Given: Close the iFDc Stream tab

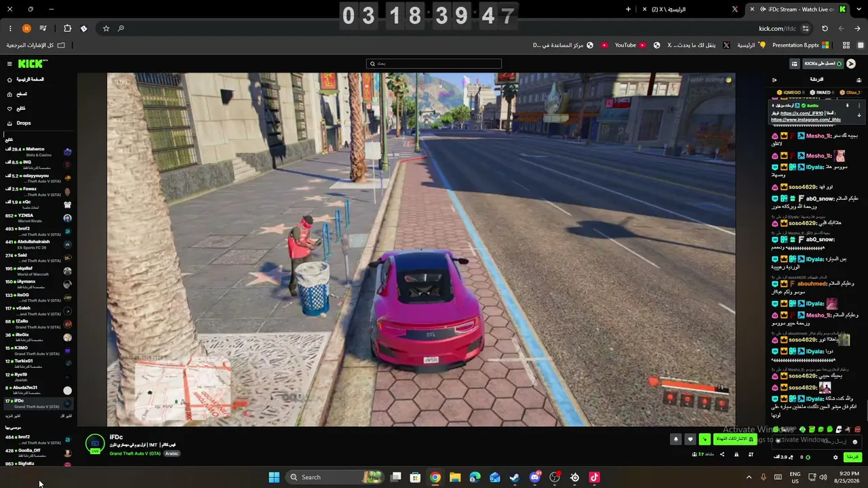Looking at the screenshot, I should (x=752, y=9).
